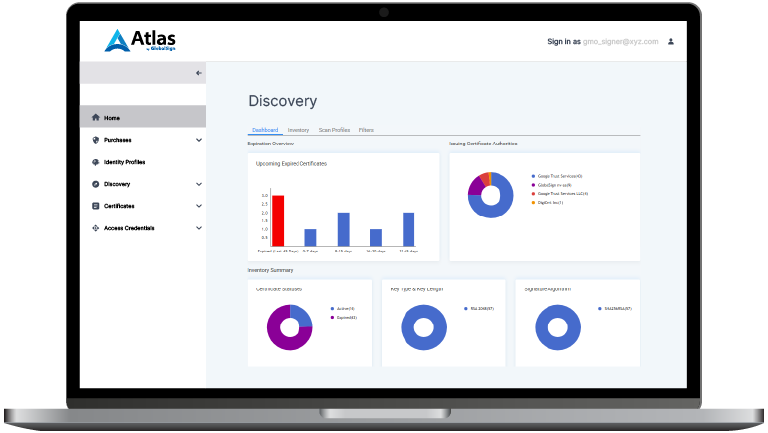768x433 pixels.
Task: Click the 'Upcoming Expired Certificates' chart title
Action: tap(291, 164)
